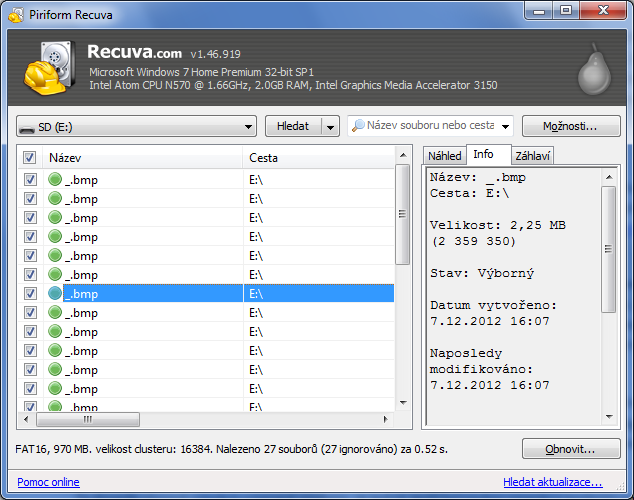This screenshot has width=634, height=500.
Task: Click the status circle icon of the highlighted _.bmp row
Action: (55, 293)
